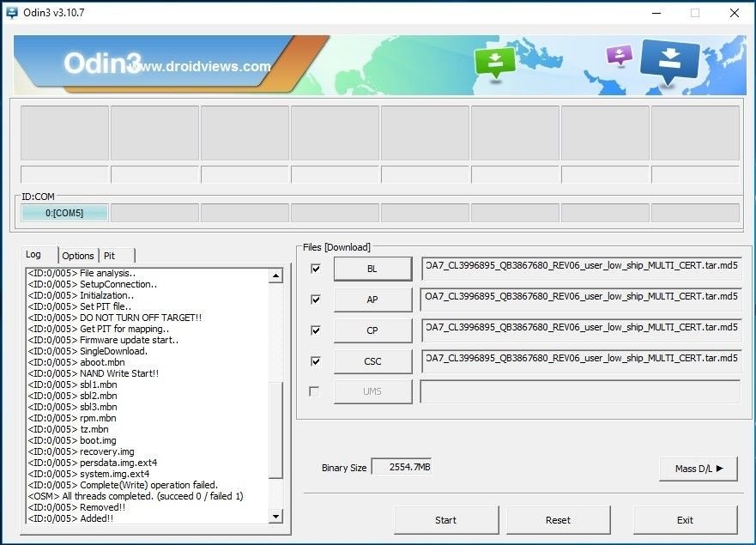The width and height of the screenshot is (756, 545).
Task: Click the 'Firmware update start..' log line
Action: (x=103, y=340)
